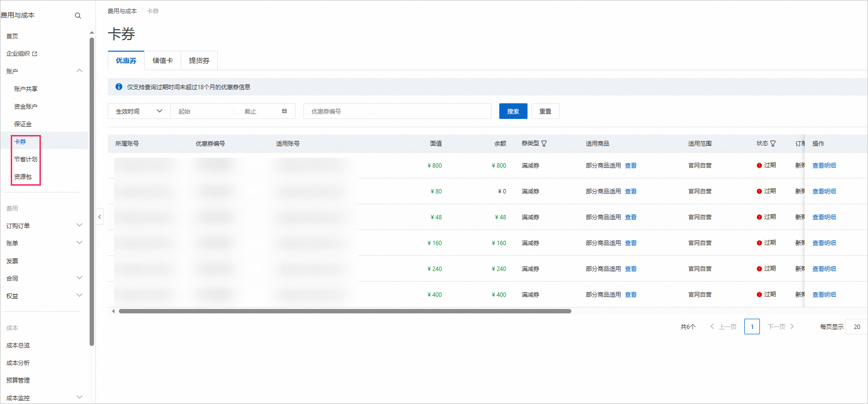Open the calendar icon in the date range field
The width and height of the screenshot is (868, 404).
tap(284, 111)
